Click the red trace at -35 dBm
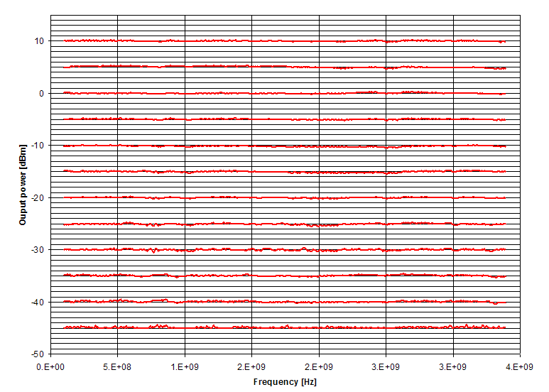 (284, 276)
